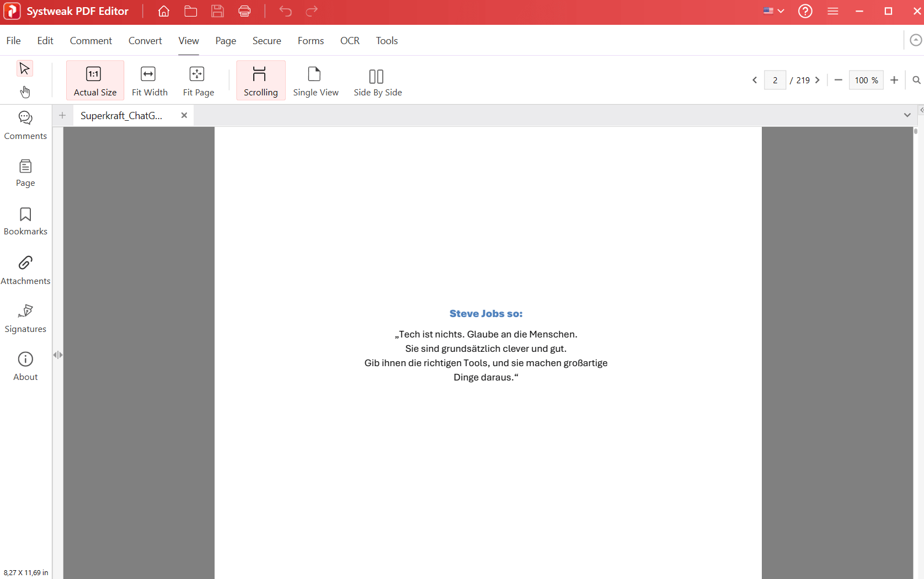Print the current document
Viewport: 924px width, 579px height.
(x=244, y=11)
